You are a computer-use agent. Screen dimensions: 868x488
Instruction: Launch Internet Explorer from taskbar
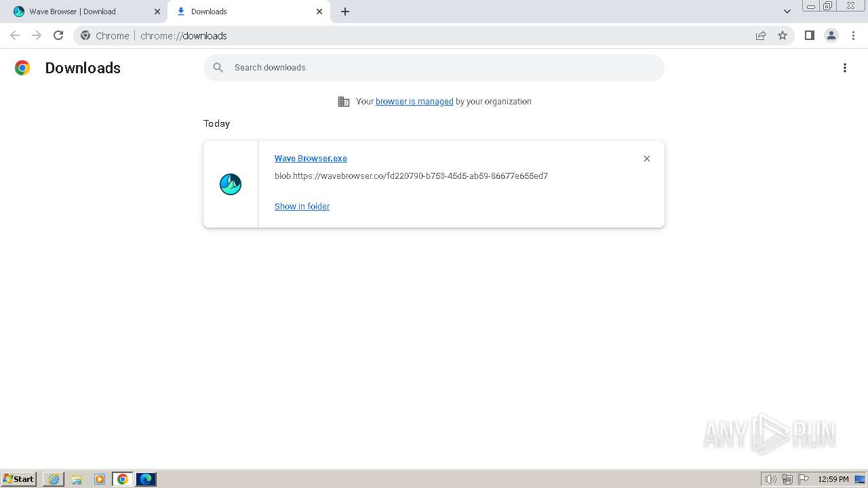(x=54, y=479)
